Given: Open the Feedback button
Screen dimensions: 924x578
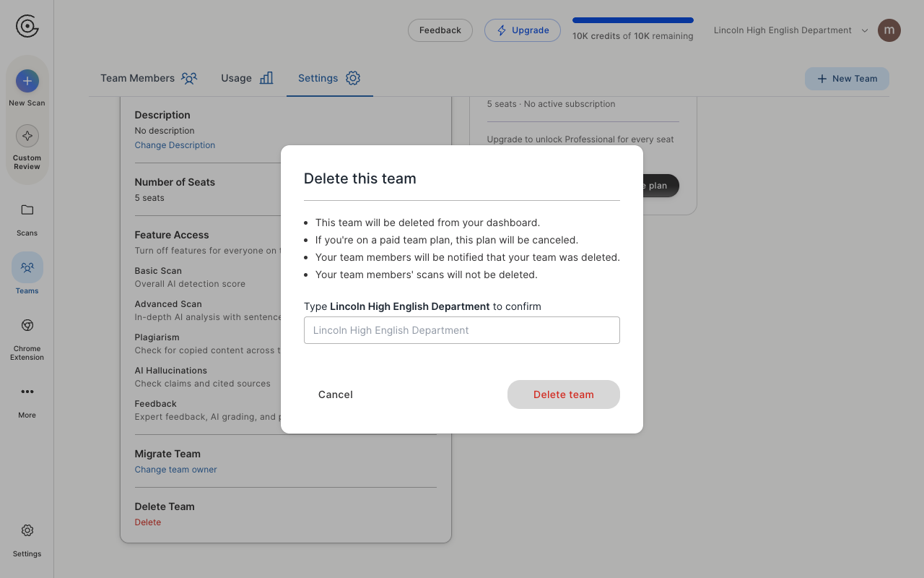Looking at the screenshot, I should tap(440, 30).
